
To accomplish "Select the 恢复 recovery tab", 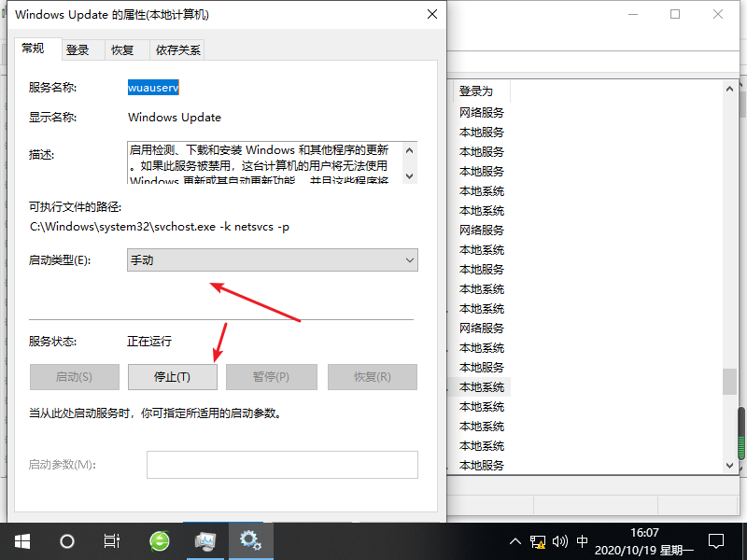I will pyautogui.click(x=122, y=50).
